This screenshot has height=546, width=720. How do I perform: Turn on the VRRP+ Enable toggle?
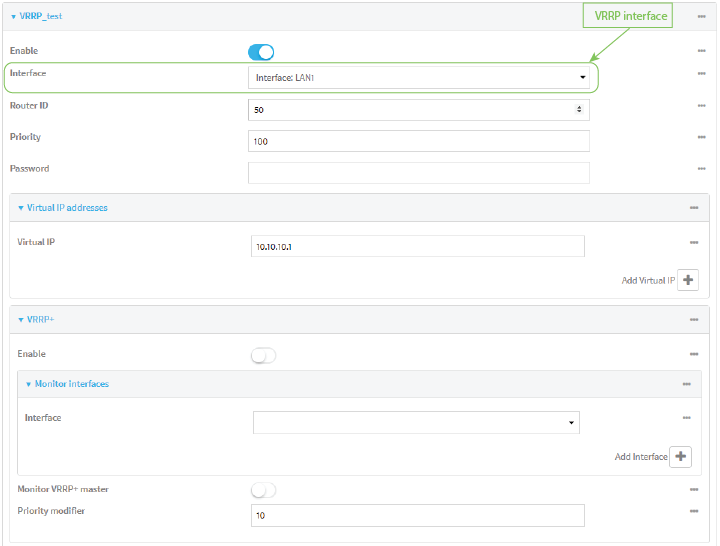[262, 355]
